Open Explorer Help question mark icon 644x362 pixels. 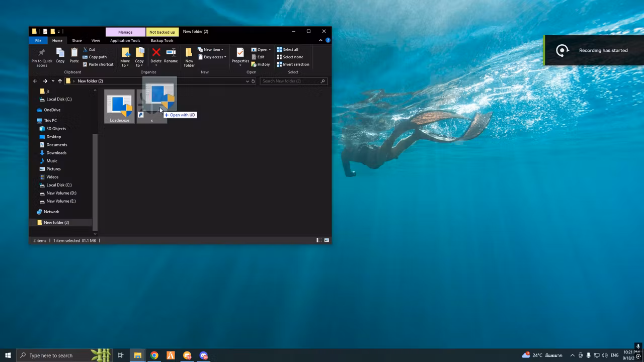[x=328, y=40]
